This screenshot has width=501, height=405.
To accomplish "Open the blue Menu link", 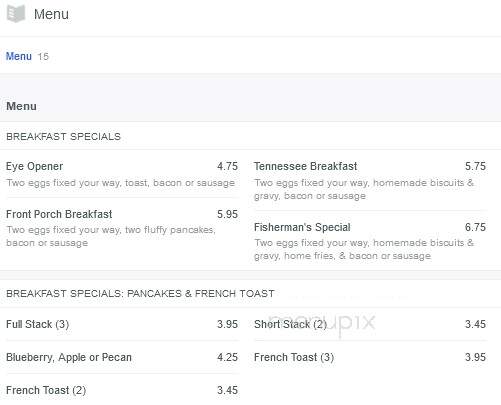I will click(x=19, y=56).
